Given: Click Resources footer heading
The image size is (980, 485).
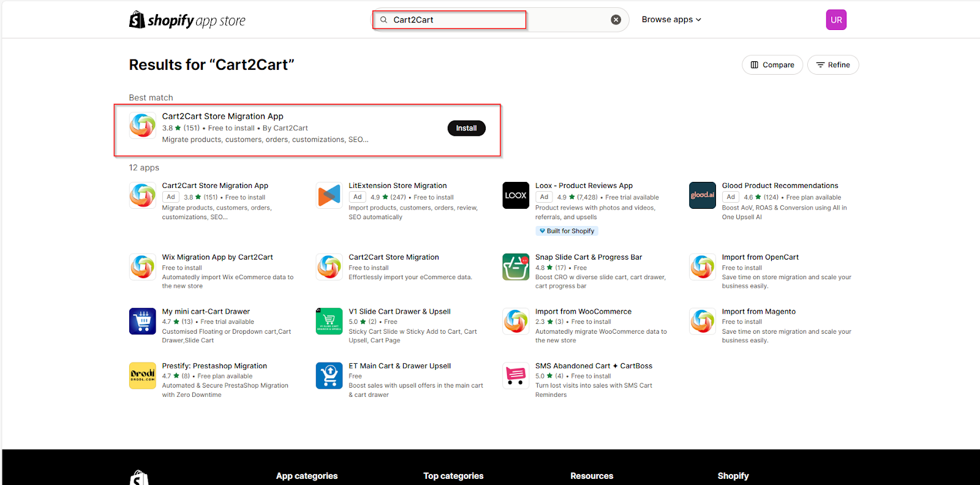Looking at the screenshot, I should pyautogui.click(x=592, y=476).
